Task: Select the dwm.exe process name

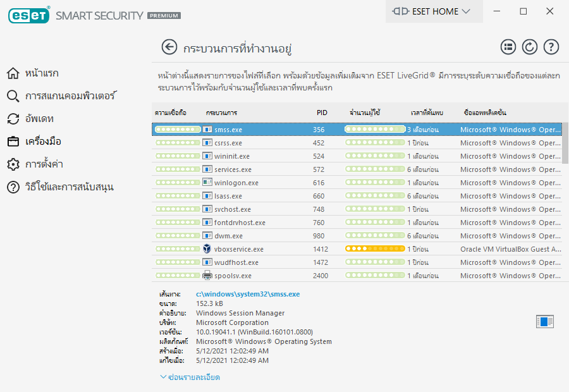Action: point(228,236)
